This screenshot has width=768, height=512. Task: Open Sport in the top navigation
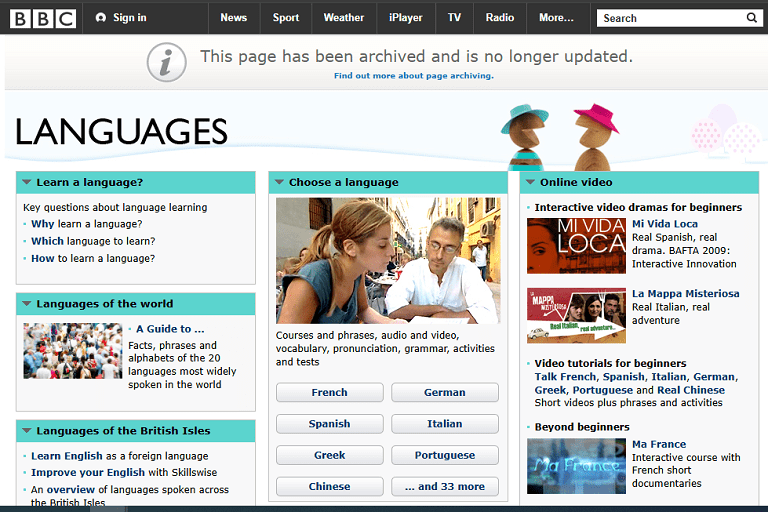tap(286, 18)
